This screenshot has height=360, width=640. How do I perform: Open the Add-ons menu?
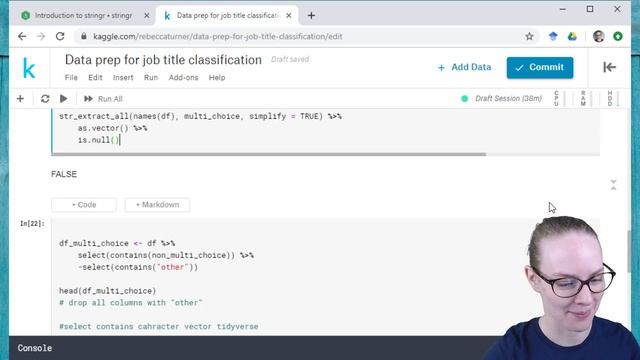click(x=184, y=78)
